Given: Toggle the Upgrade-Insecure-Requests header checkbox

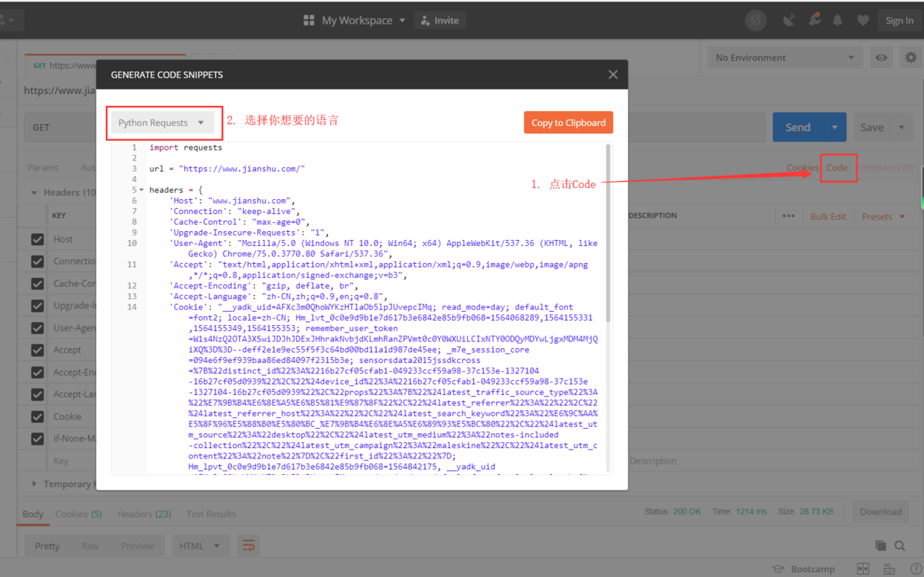Looking at the screenshot, I should pos(37,306).
